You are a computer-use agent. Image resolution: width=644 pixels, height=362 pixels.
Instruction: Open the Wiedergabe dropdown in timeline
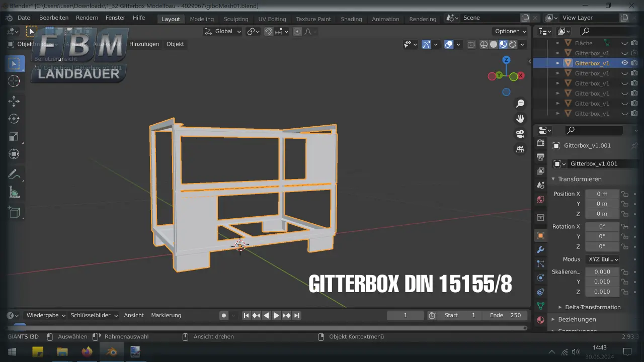pos(45,315)
